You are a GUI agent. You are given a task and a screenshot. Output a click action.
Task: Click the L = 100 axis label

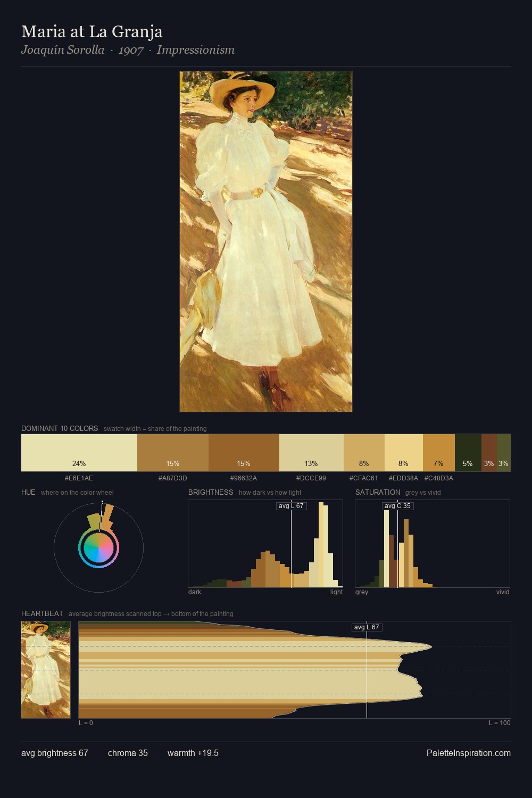tap(500, 723)
